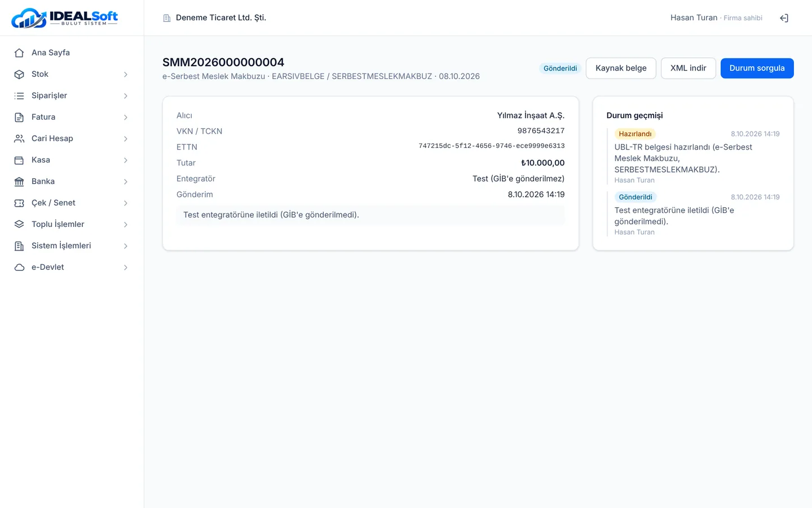
Task: Click the Siparişler list icon
Action: pos(19,95)
